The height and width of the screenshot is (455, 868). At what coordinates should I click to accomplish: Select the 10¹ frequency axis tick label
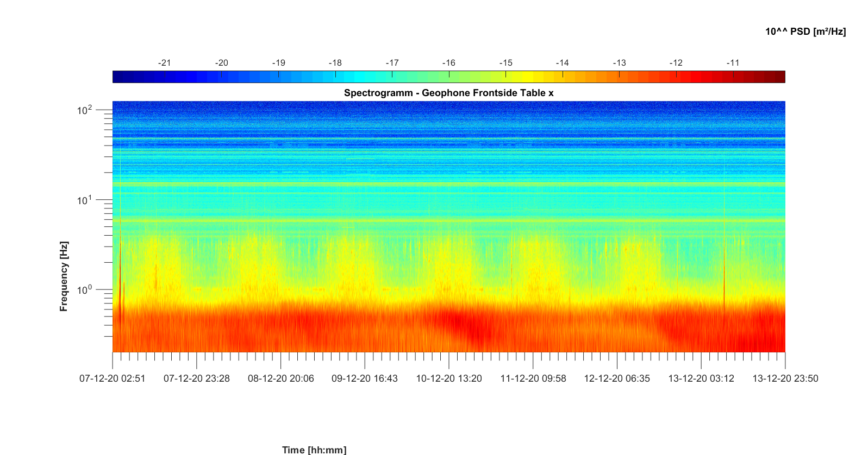(84, 200)
